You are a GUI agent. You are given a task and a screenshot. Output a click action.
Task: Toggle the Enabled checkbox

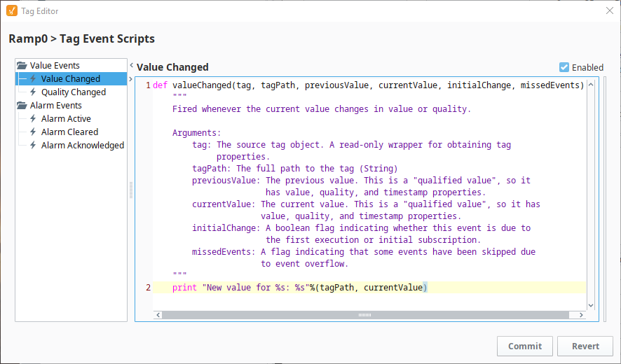pos(564,67)
